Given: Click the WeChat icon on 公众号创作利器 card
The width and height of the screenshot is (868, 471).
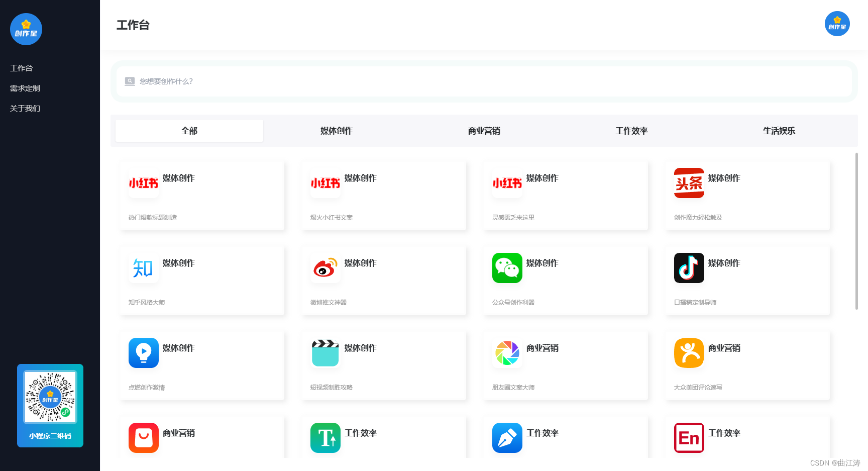Looking at the screenshot, I should (507, 268).
